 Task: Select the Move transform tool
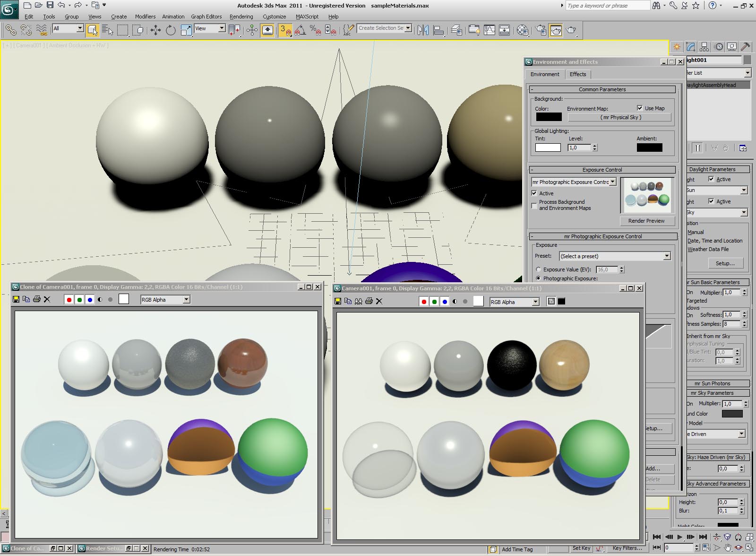coord(155,30)
